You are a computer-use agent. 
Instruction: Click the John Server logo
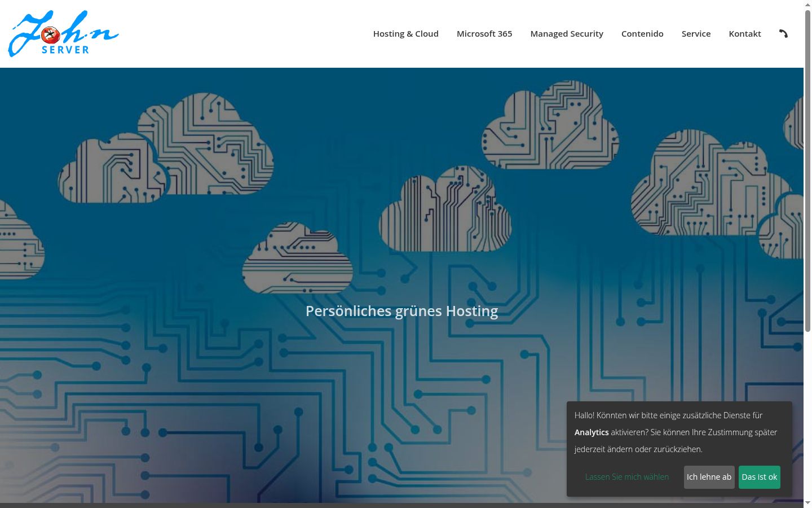click(x=63, y=33)
